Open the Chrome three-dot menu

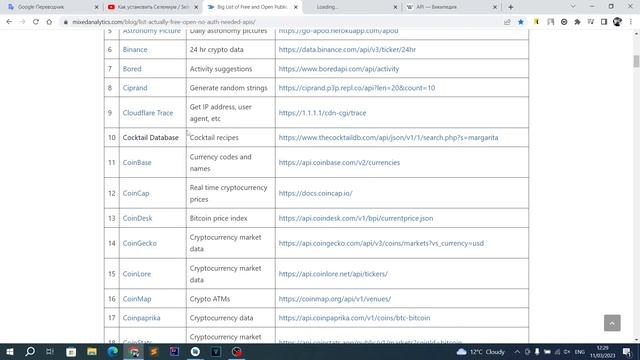coord(631,22)
